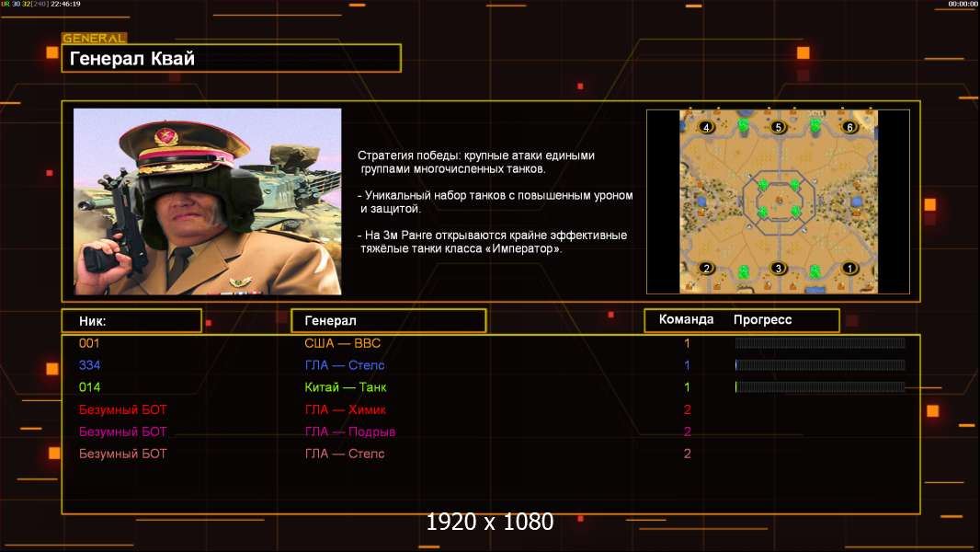Click the loading progress bar for player 334
The width and height of the screenshot is (980, 552).
click(820, 364)
